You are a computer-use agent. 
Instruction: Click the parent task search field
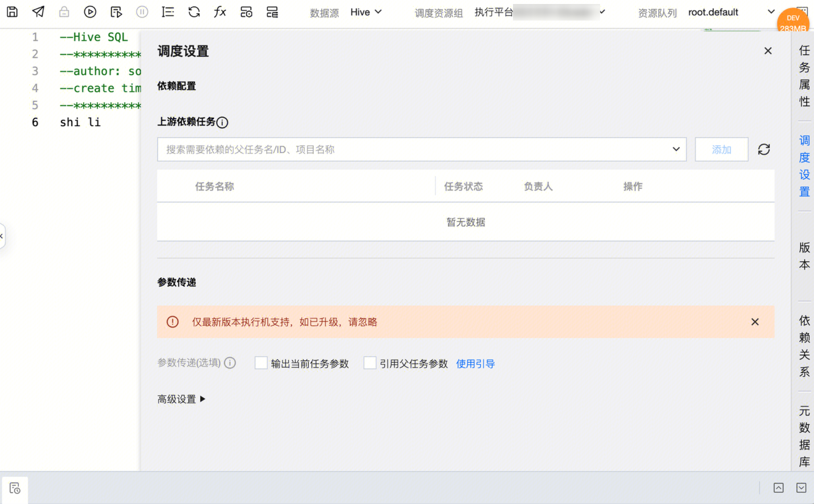[x=416, y=150]
